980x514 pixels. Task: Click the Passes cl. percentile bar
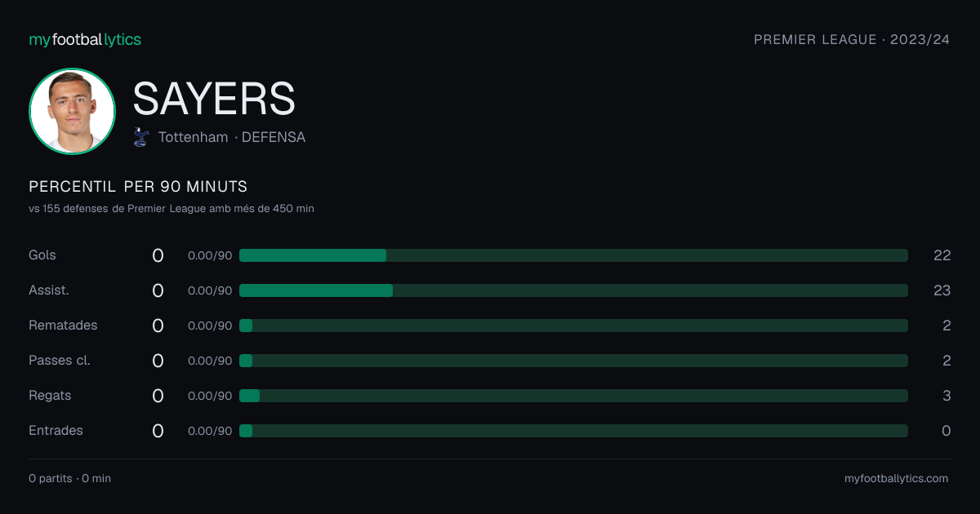pos(573,361)
